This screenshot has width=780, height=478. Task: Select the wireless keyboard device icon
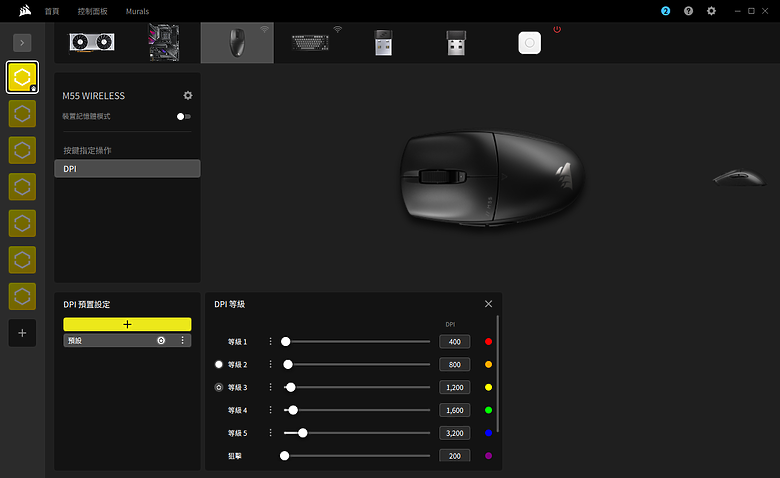(x=310, y=42)
